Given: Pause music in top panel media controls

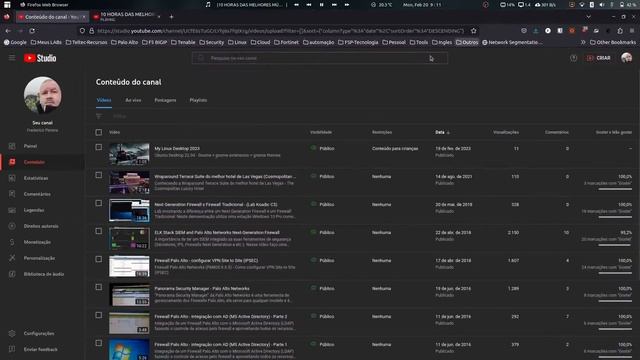Looking at the screenshot, I should (321, 4).
